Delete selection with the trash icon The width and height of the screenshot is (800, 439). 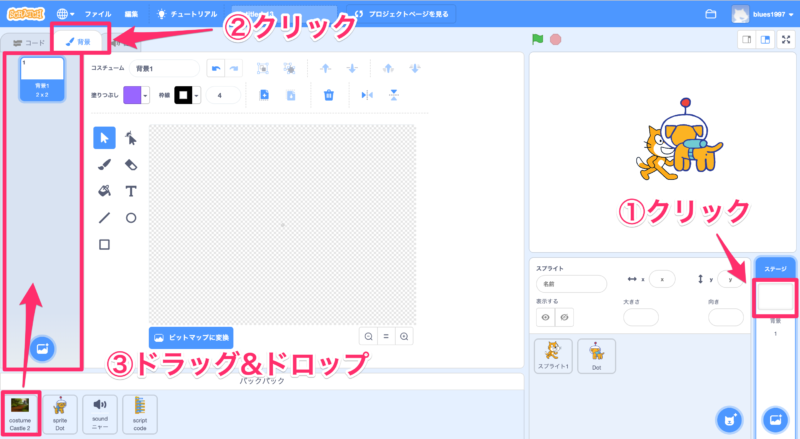click(x=328, y=95)
